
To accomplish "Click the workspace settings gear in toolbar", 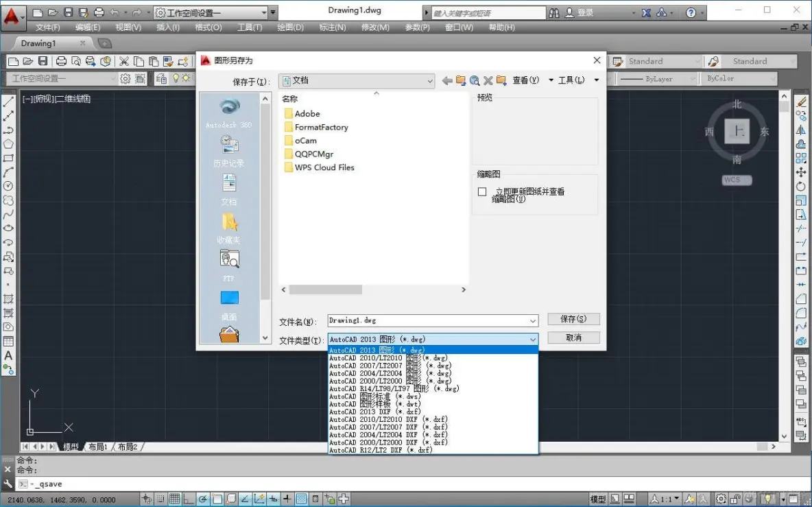I will point(126,79).
